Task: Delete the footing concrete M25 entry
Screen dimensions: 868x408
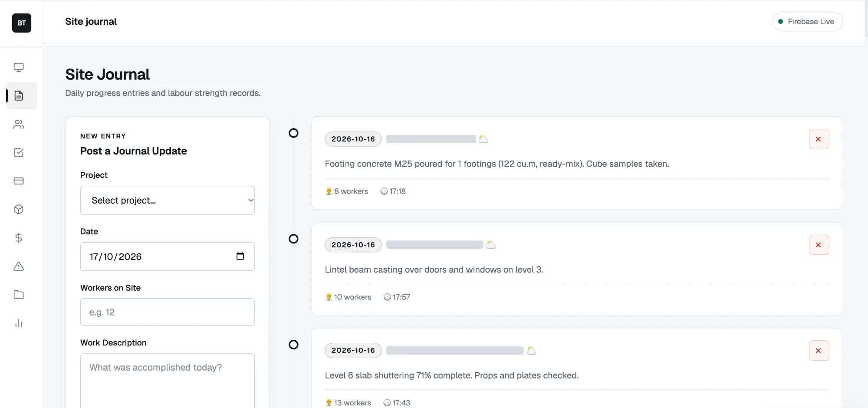Action: pyautogui.click(x=819, y=139)
